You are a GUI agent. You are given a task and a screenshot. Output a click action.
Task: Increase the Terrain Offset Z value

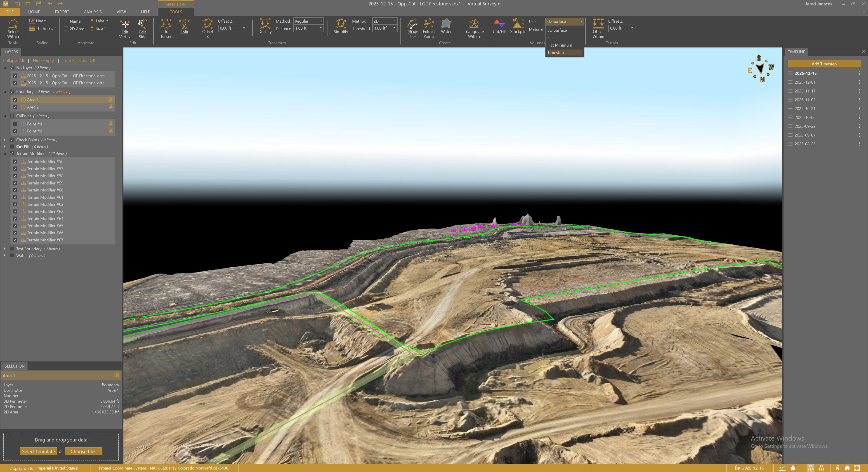(632, 27)
